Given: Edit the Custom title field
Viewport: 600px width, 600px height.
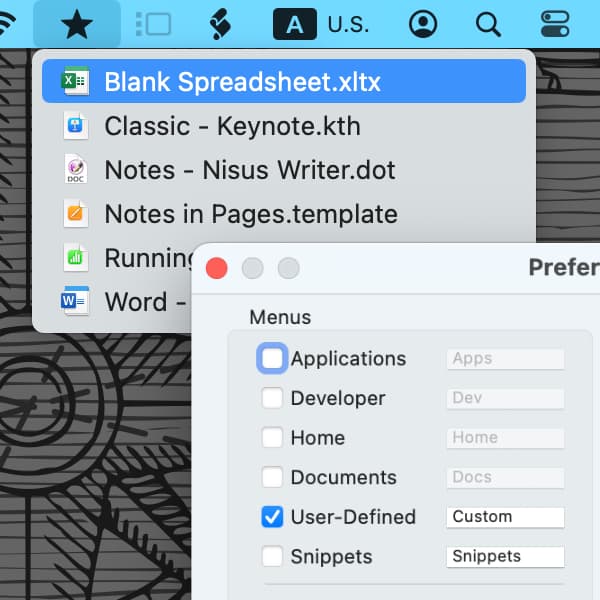Looking at the screenshot, I should coord(505,517).
